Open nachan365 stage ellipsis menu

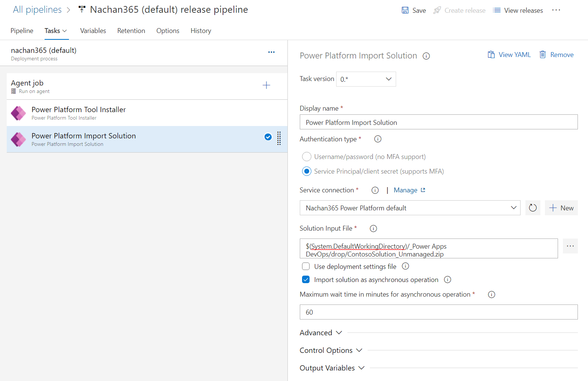[271, 52]
